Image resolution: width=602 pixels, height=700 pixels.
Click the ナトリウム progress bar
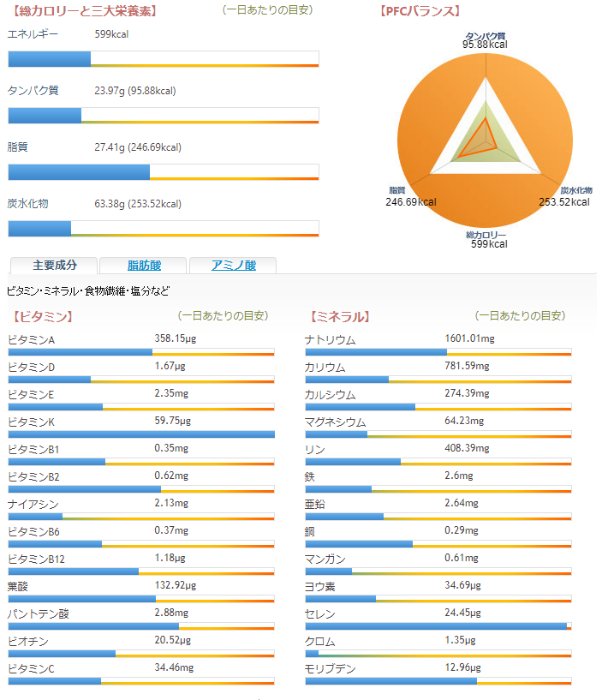438,352
